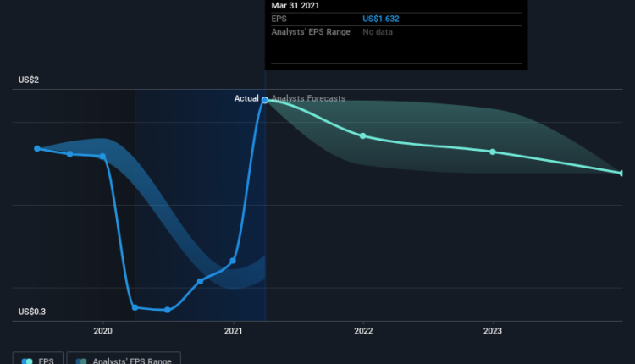
Task: Click the US$1.632 EPS value in tooltip
Action: click(x=381, y=19)
